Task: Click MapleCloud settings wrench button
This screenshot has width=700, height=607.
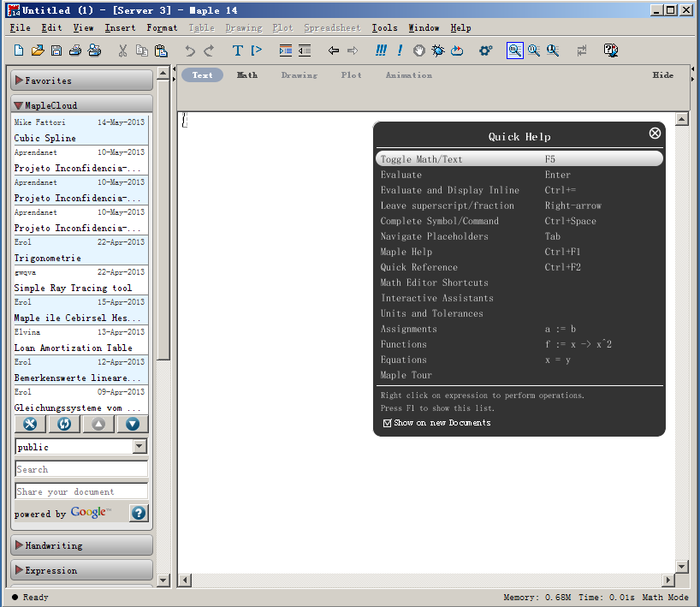Action: coord(30,424)
